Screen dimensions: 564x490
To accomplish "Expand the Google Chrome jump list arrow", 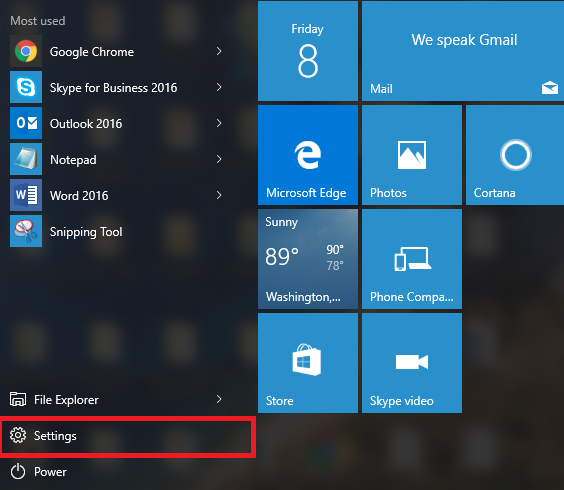I will coord(219,51).
